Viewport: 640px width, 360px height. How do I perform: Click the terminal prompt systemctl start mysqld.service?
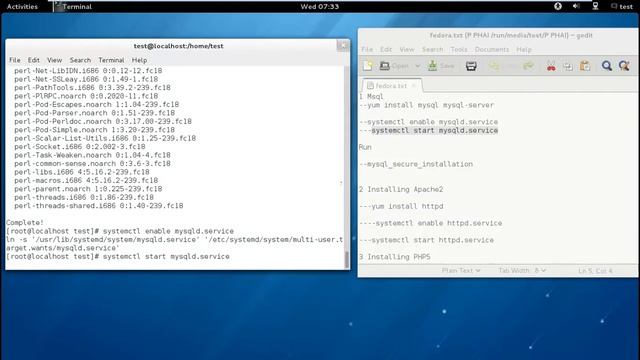118,257
